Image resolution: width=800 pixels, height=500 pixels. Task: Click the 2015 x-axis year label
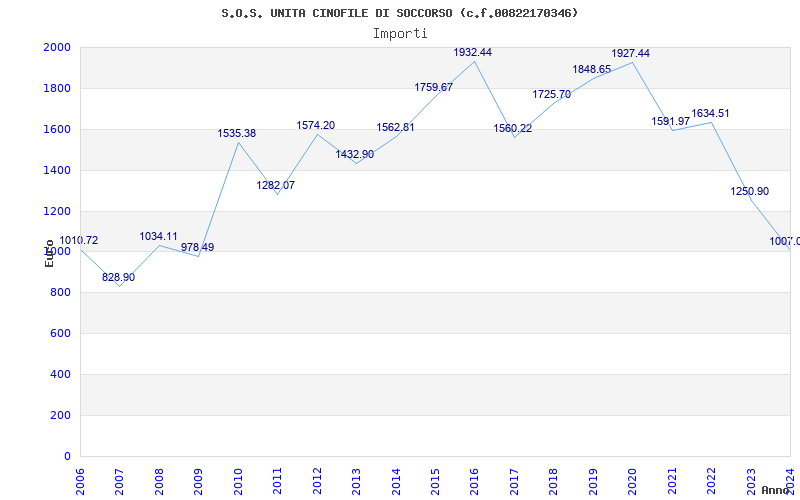click(x=435, y=482)
